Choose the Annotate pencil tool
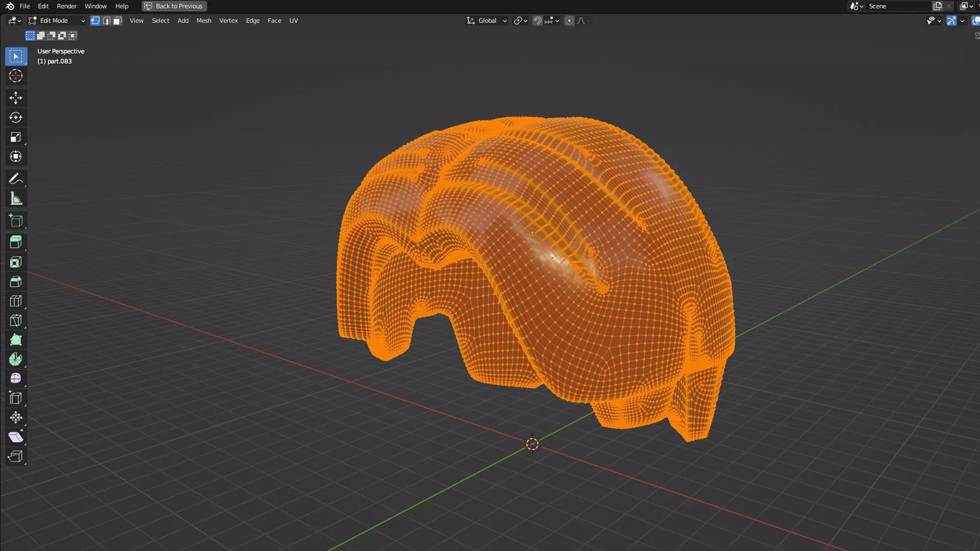Viewport: 980px width, 551px height. [x=15, y=179]
